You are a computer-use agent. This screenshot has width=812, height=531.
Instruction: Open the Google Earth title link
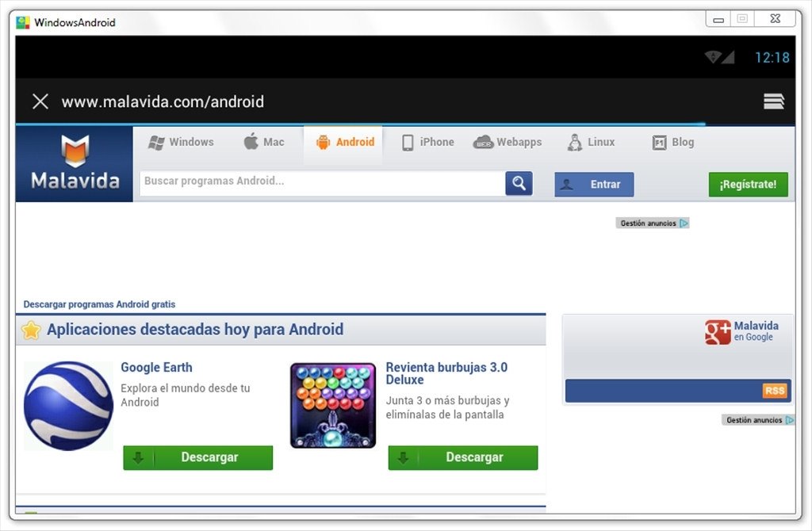click(156, 368)
